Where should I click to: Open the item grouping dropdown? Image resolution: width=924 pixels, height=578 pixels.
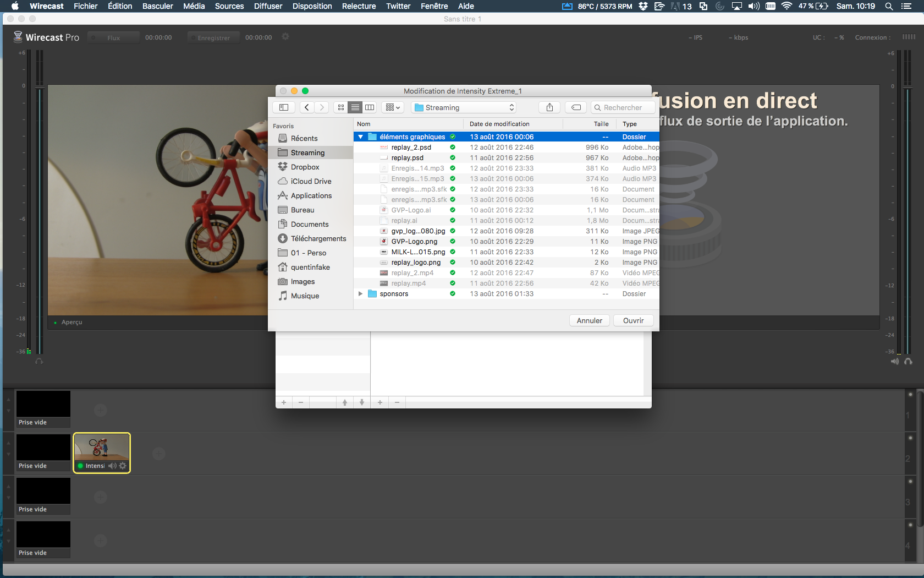click(393, 107)
